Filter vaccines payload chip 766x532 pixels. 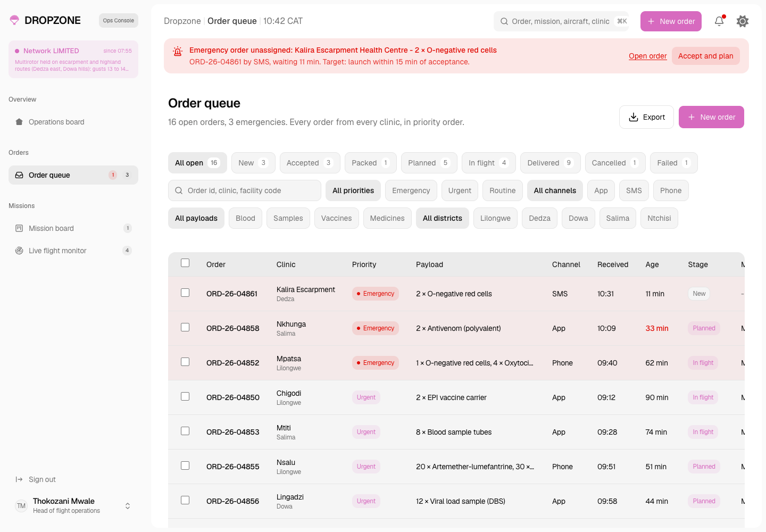point(337,218)
